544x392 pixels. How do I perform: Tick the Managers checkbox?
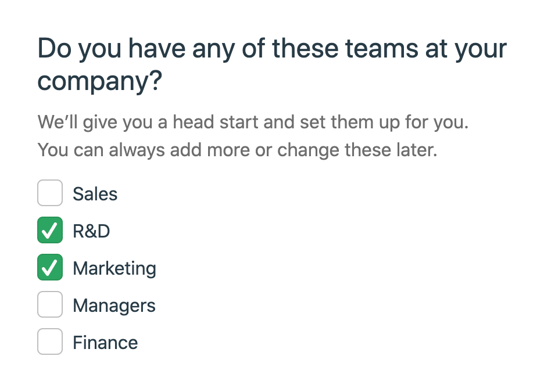[x=50, y=305]
